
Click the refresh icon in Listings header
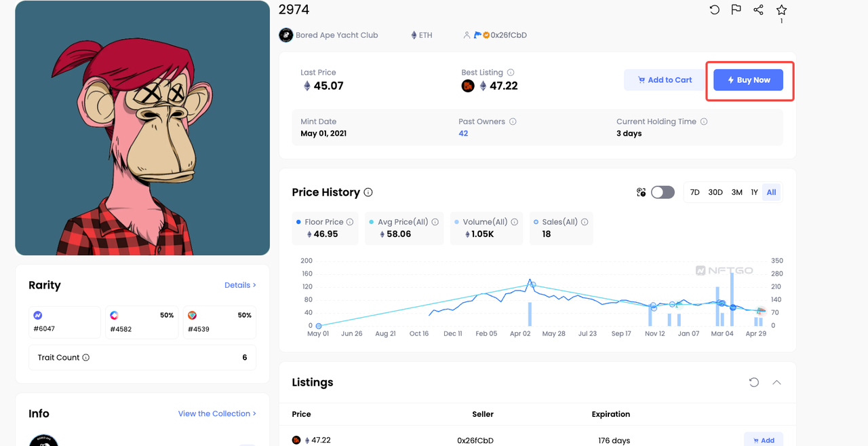tap(753, 382)
